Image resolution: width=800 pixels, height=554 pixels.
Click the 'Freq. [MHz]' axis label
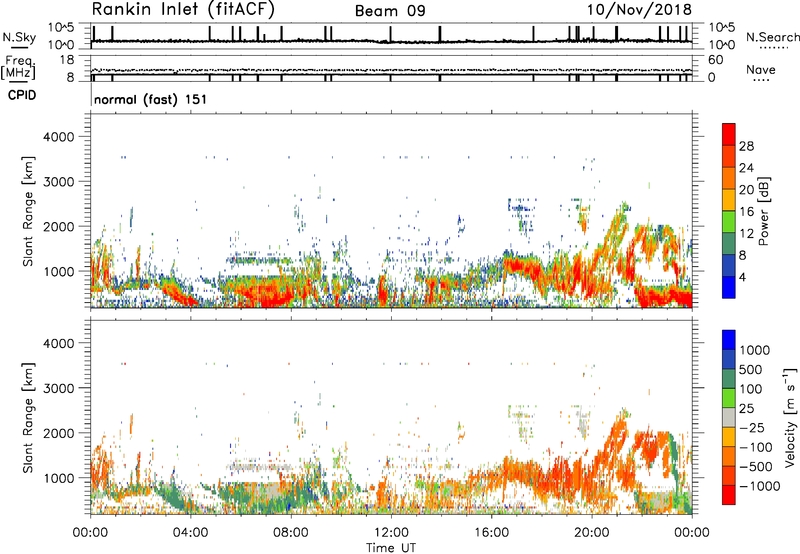19,68
